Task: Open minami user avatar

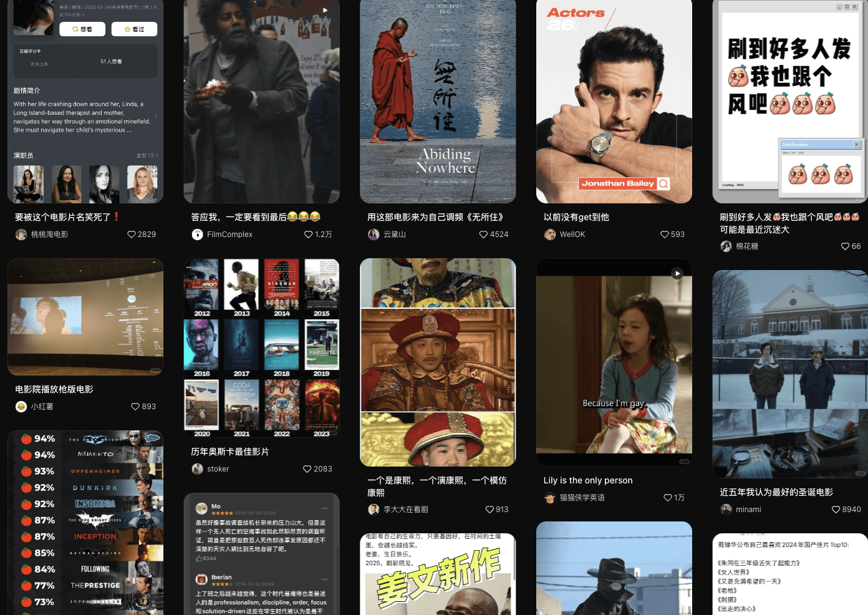Action: [x=726, y=510]
